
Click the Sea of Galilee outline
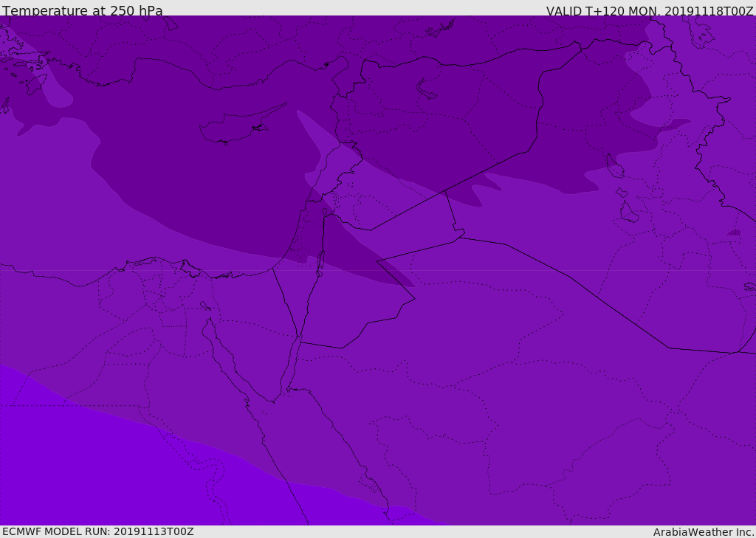324,212
